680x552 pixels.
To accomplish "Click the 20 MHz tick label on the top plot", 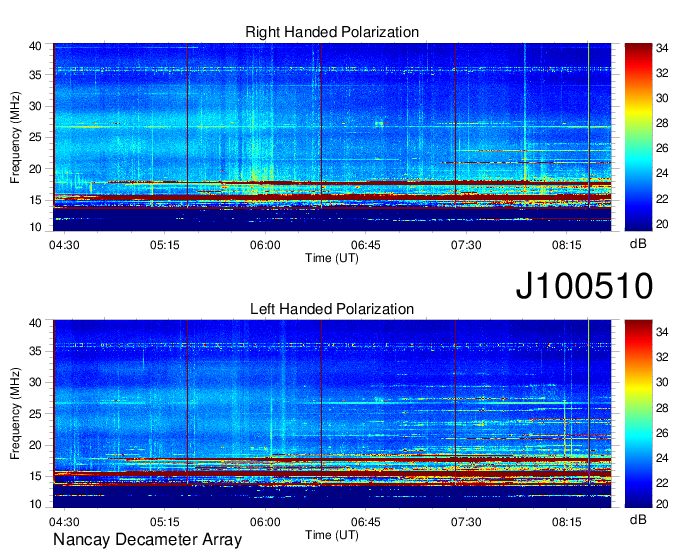I will point(35,169).
